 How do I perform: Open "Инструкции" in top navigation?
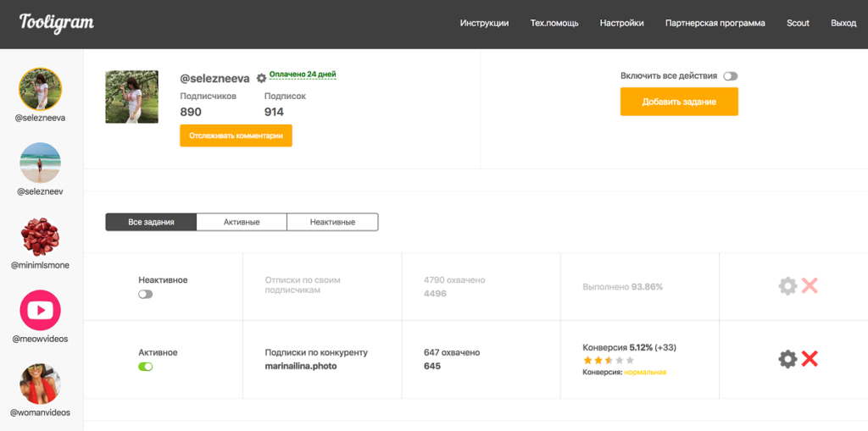click(484, 23)
